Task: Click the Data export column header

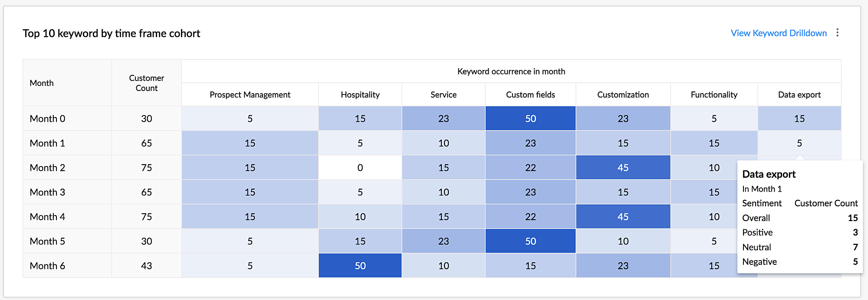Action: [799, 95]
